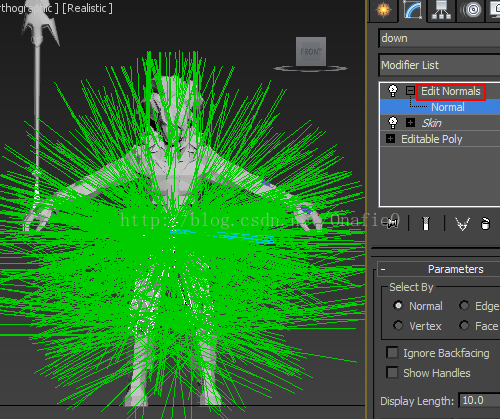Select the Skin modifier in stack
500x419 pixels.
coord(432,123)
